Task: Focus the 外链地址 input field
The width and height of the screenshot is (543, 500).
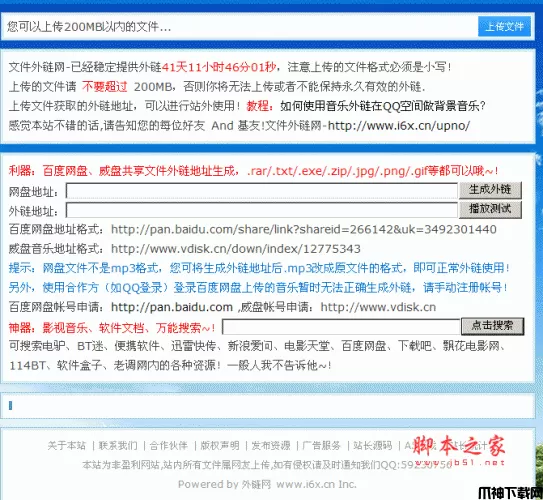Action: (x=262, y=210)
